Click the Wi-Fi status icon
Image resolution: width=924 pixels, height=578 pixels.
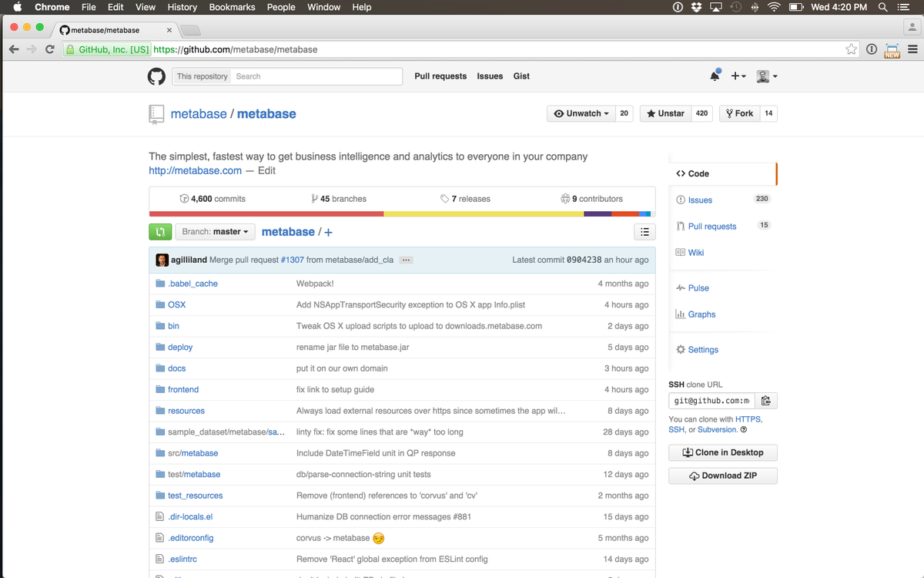(774, 7)
